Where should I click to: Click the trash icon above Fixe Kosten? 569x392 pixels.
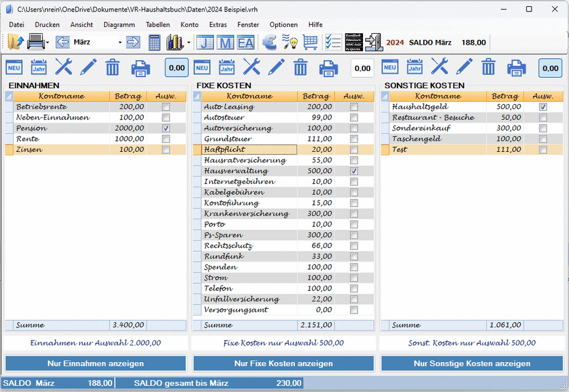pos(300,67)
